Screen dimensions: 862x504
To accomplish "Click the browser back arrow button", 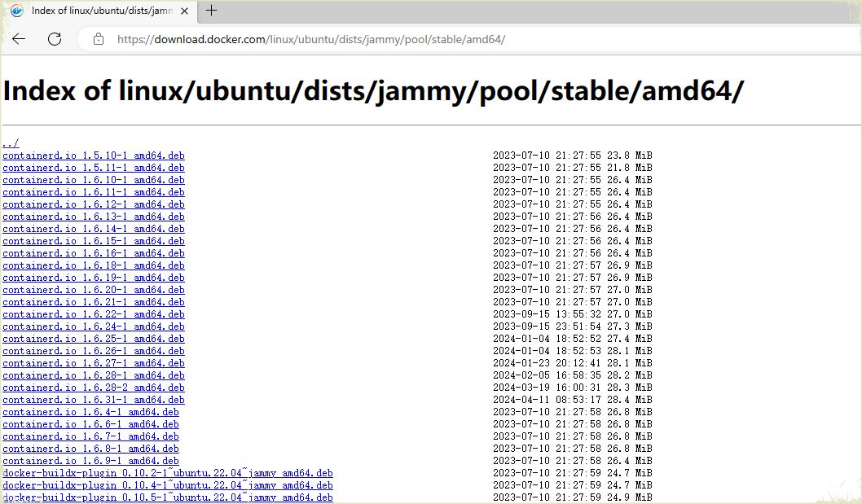I will pos(19,39).
